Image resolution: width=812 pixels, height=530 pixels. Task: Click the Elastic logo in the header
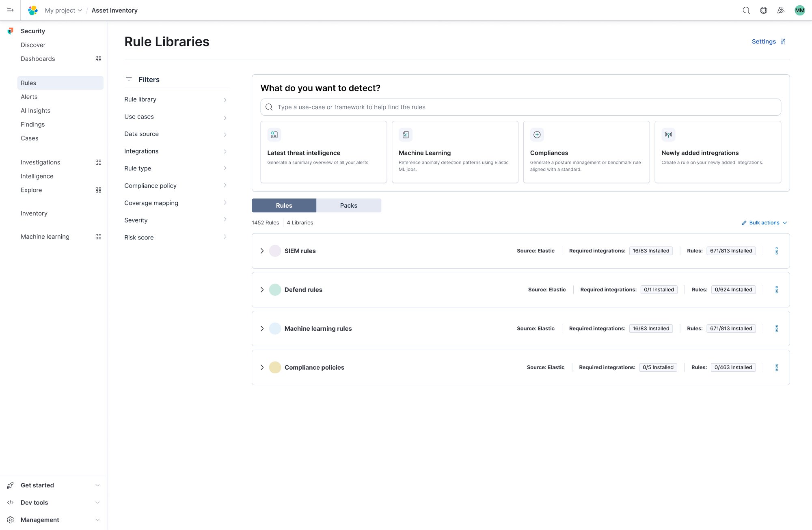pos(33,10)
